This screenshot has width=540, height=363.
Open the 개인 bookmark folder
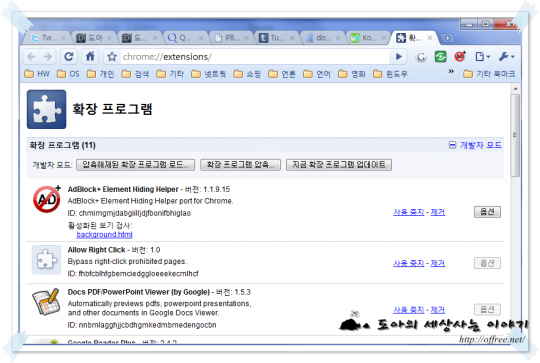101,74
